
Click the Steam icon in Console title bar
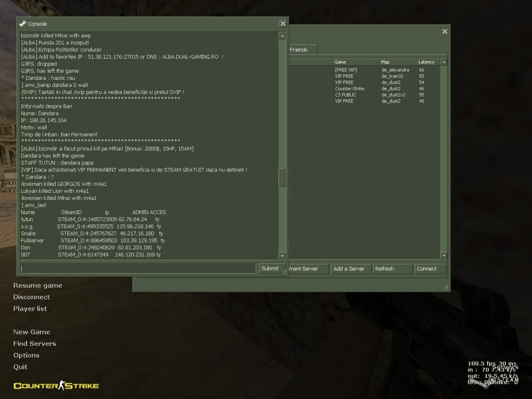[22, 24]
